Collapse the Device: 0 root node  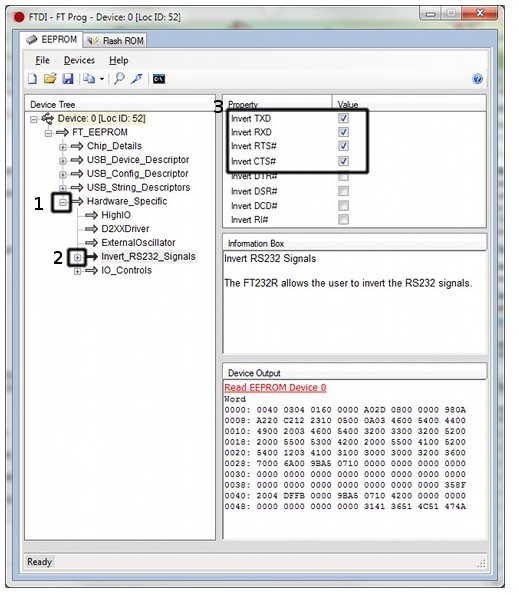pos(34,120)
